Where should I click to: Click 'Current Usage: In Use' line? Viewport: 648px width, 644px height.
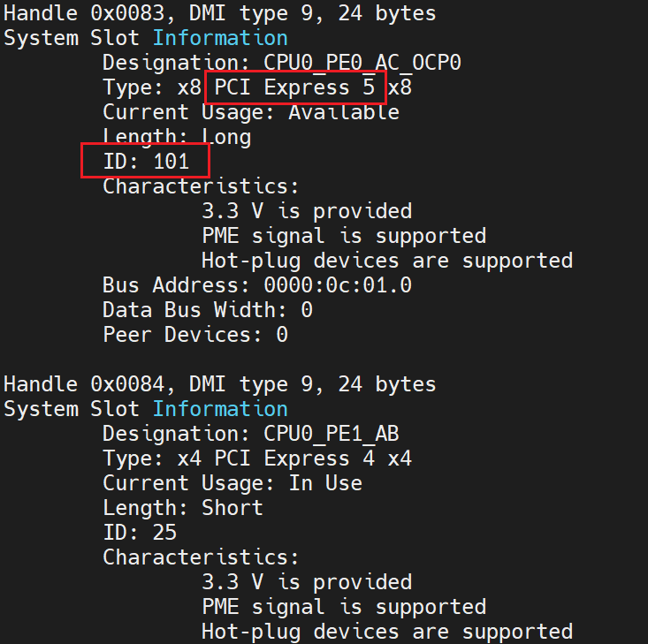pyautogui.click(x=232, y=483)
